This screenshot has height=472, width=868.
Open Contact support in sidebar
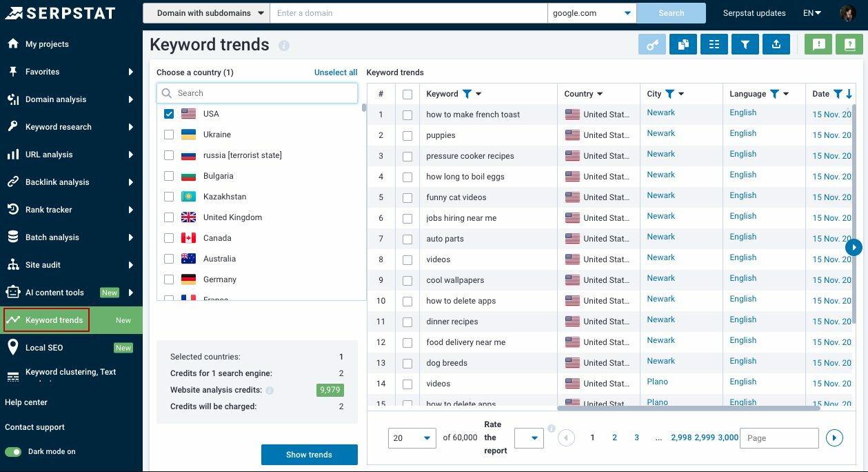(34, 427)
